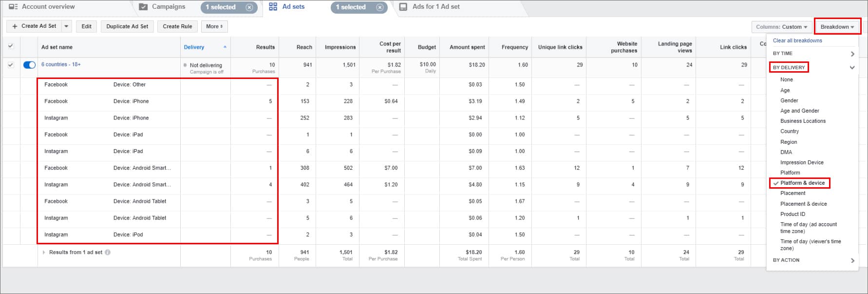The height and width of the screenshot is (294, 868).
Task: Clear the Campaigns 1 selected filter
Action: [249, 7]
